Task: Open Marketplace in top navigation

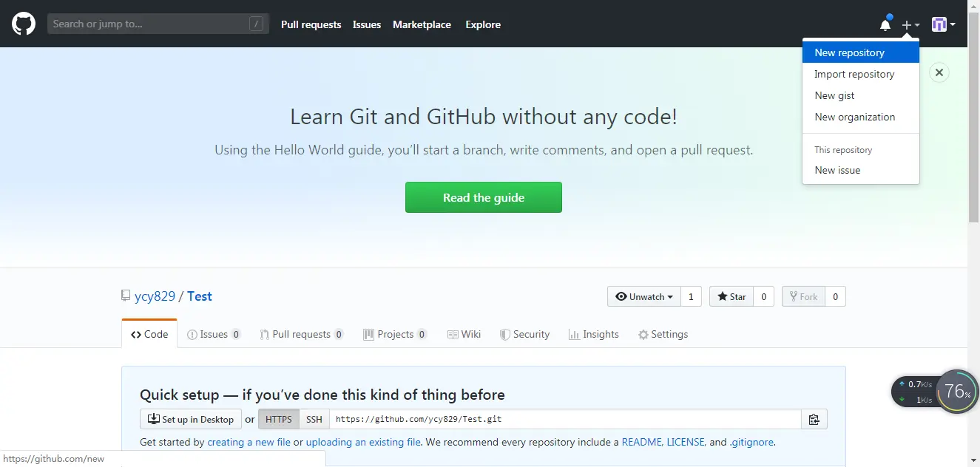Action: click(x=422, y=24)
